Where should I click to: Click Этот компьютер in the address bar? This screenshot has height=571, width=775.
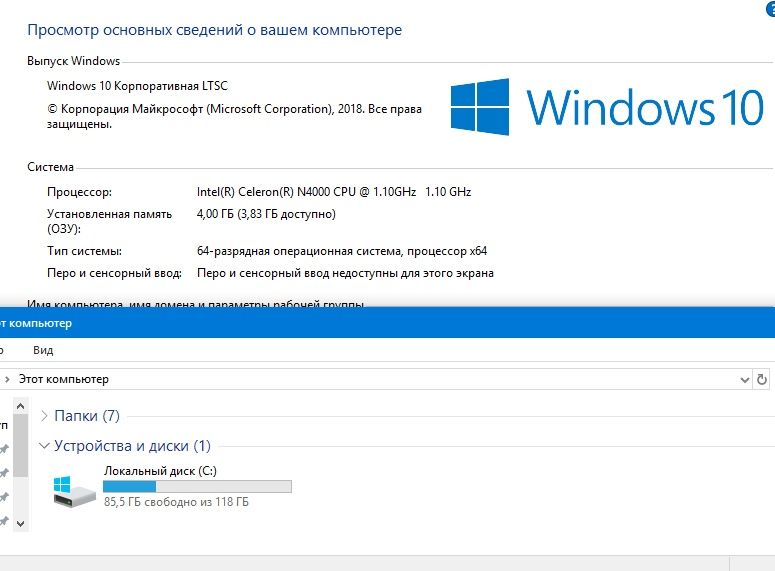click(64, 379)
